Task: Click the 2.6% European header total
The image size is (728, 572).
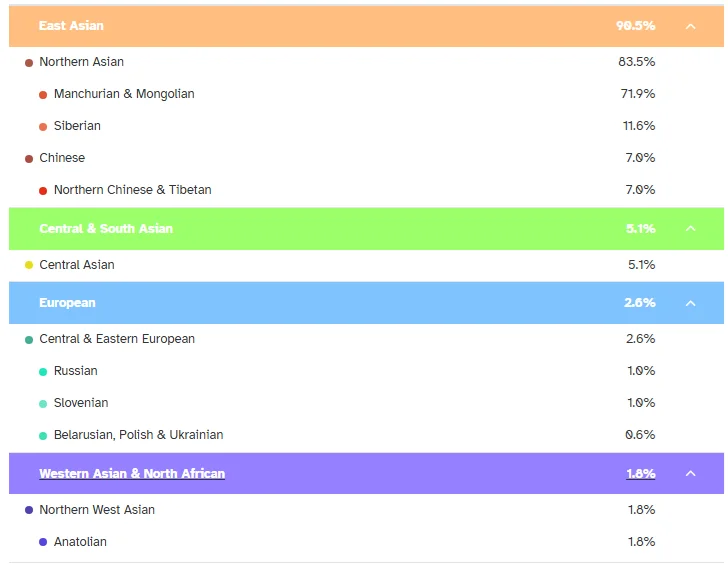Action: click(x=640, y=303)
